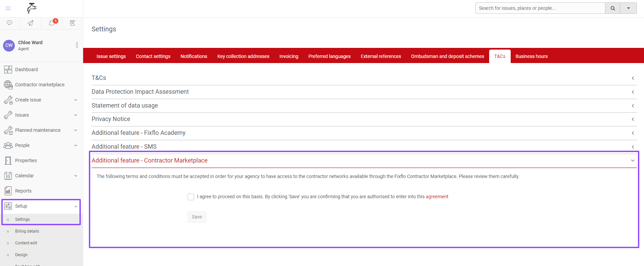Click the Chloe Ward name
The image size is (644, 266).
click(30, 42)
